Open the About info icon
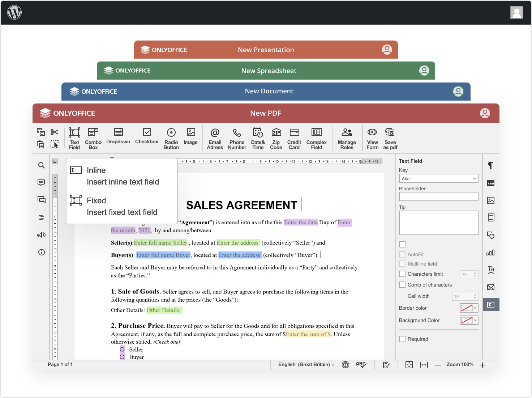 [x=42, y=252]
